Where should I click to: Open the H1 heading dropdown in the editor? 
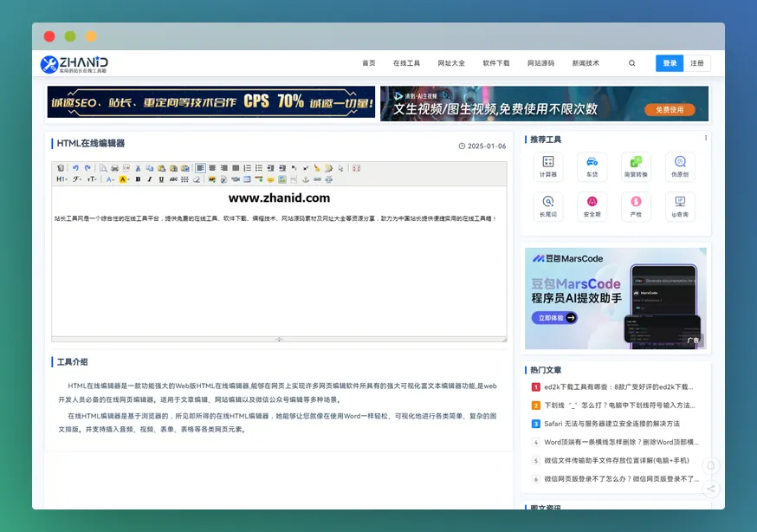point(62,178)
